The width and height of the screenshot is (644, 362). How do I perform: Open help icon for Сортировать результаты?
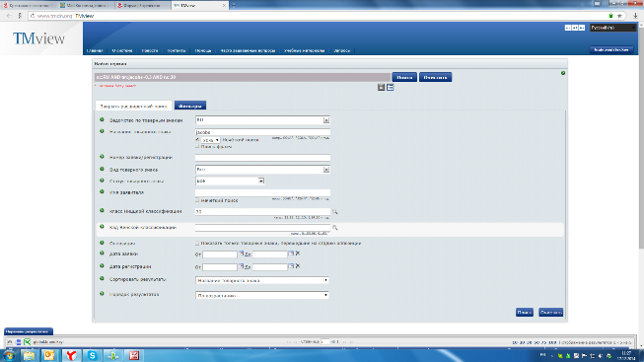[x=102, y=278]
